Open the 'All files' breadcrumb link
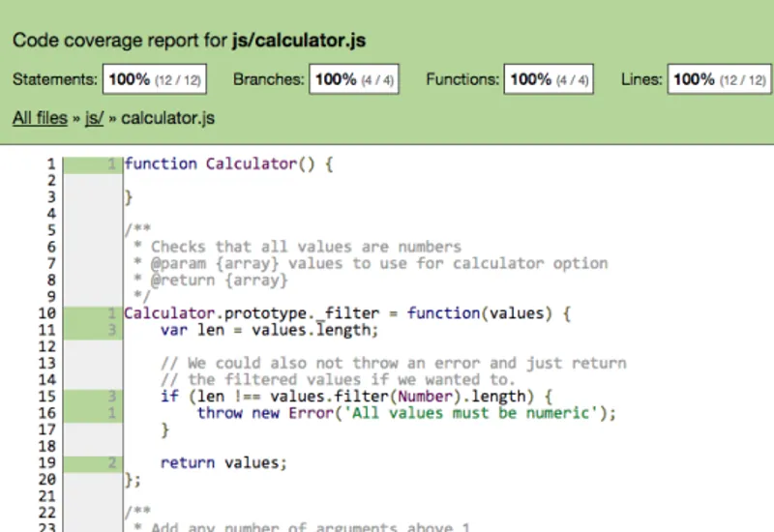The width and height of the screenshot is (774, 532). (38, 118)
